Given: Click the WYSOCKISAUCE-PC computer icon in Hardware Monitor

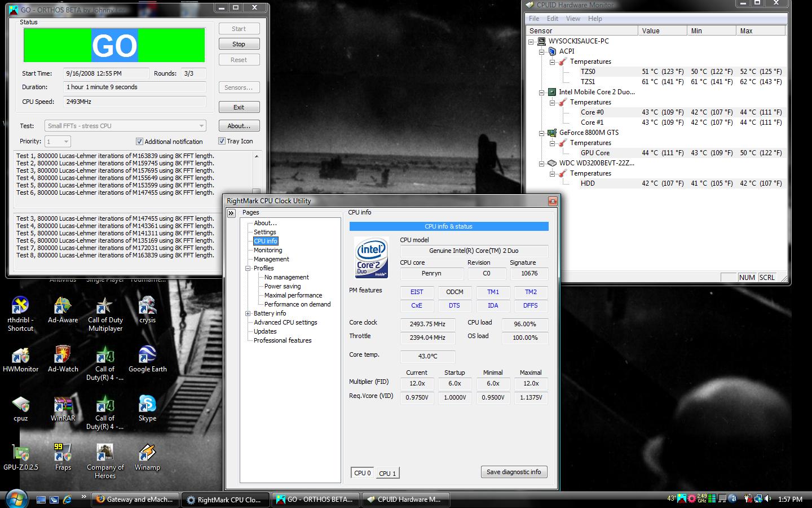Looking at the screenshot, I should click(x=541, y=41).
